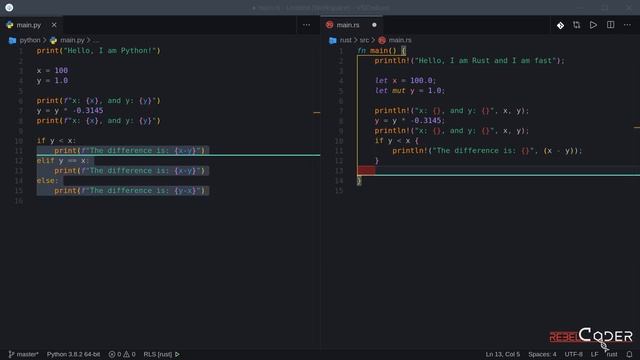Open more actions menu in Rust editor group
The height and width of the screenshot is (360, 640).
coord(627,25)
